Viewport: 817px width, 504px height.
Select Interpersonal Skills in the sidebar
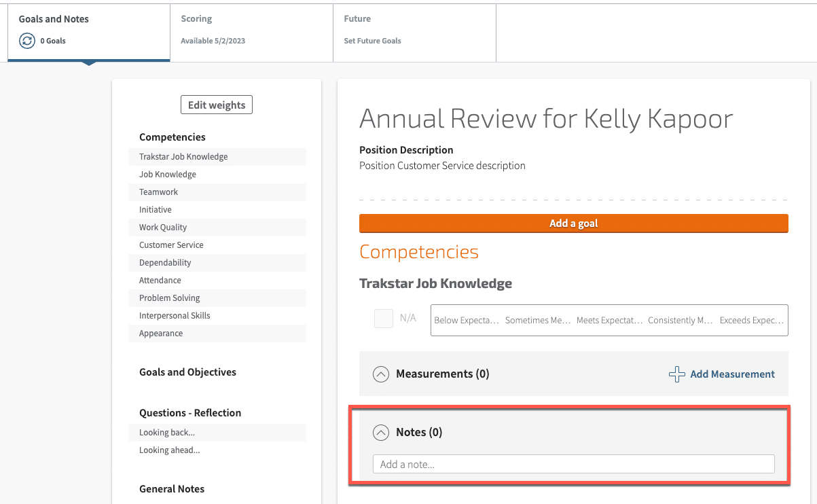tap(175, 316)
